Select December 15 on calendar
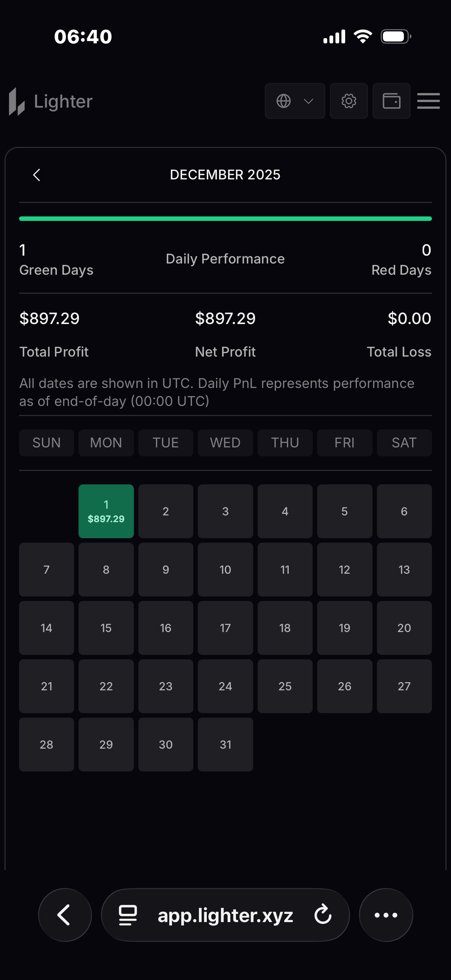This screenshot has width=451, height=980. click(106, 628)
